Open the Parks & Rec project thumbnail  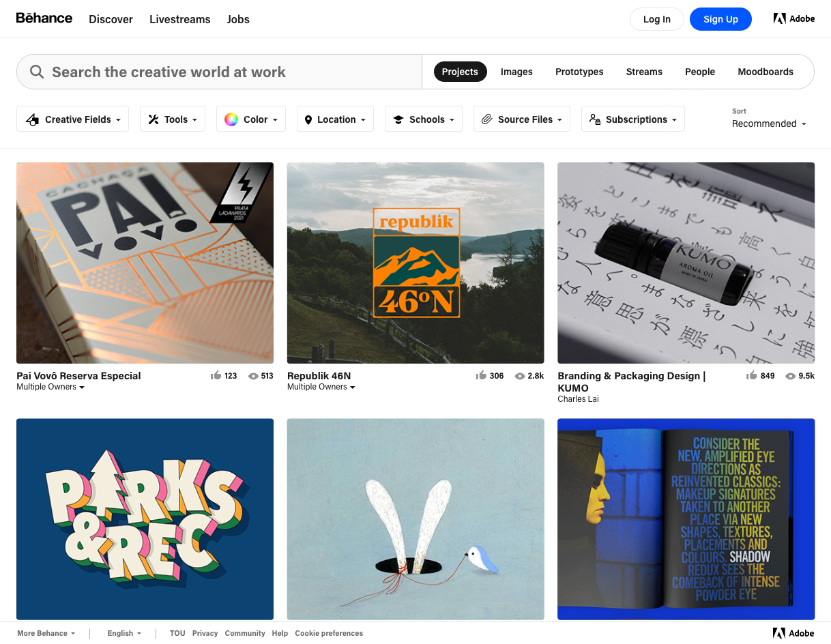(x=145, y=518)
